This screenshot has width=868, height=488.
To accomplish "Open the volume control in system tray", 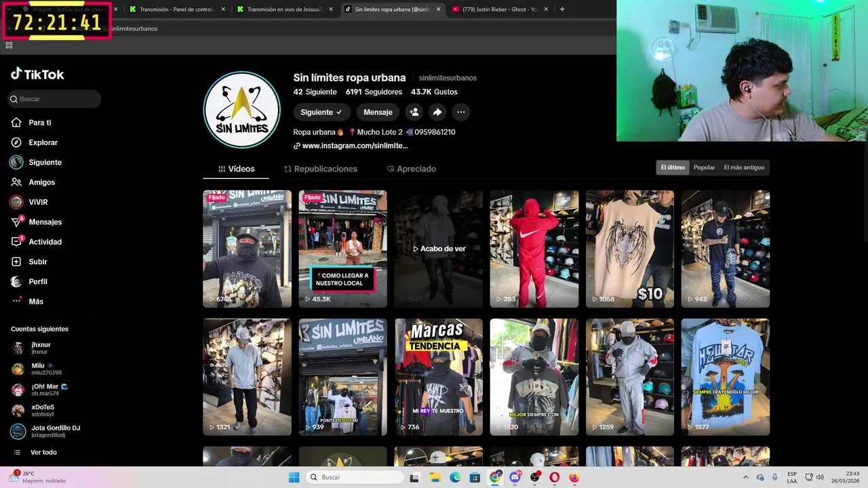I will pos(819,477).
